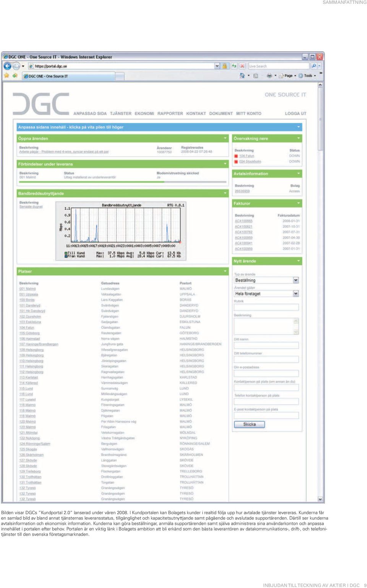The height and width of the screenshot is (588, 367).
Task: Open the Favorites Center star icon
Action: 6,76
